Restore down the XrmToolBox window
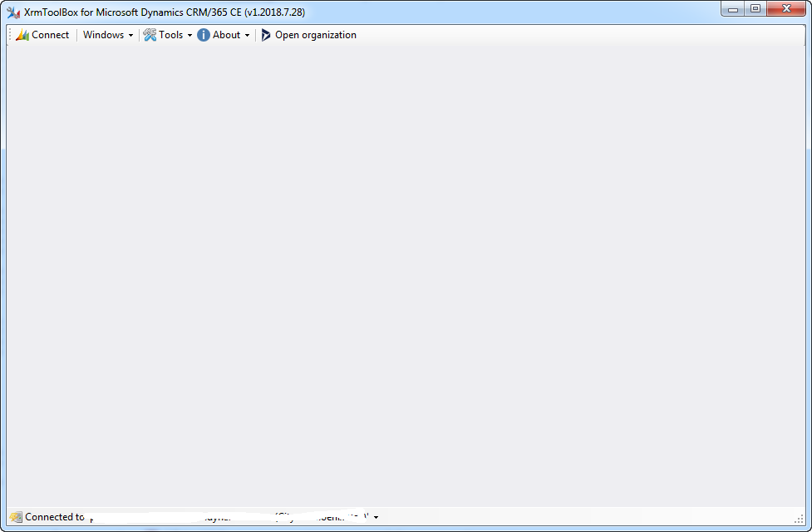The width and height of the screenshot is (812, 532). point(755,9)
